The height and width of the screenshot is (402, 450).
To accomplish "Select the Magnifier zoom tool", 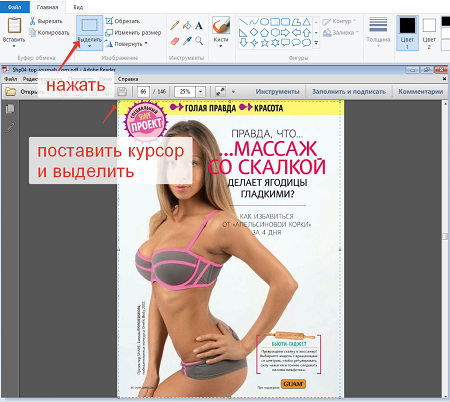I will pyautogui.click(x=199, y=41).
